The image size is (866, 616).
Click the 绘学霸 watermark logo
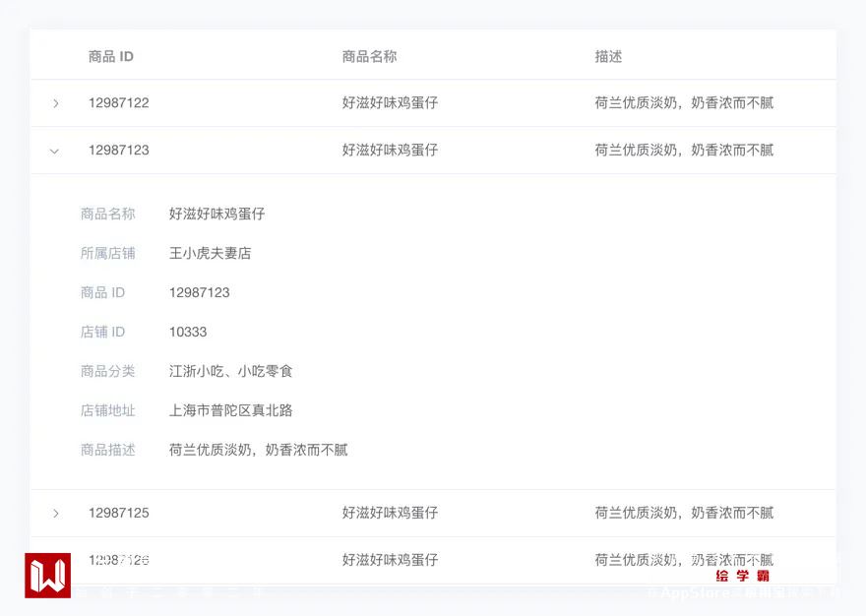[x=742, y=576]
